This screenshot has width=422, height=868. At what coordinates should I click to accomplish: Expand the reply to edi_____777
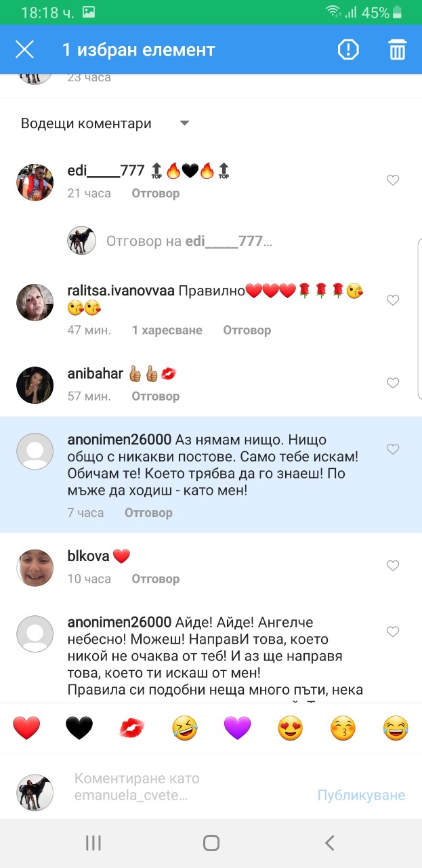tap(189, 241)
